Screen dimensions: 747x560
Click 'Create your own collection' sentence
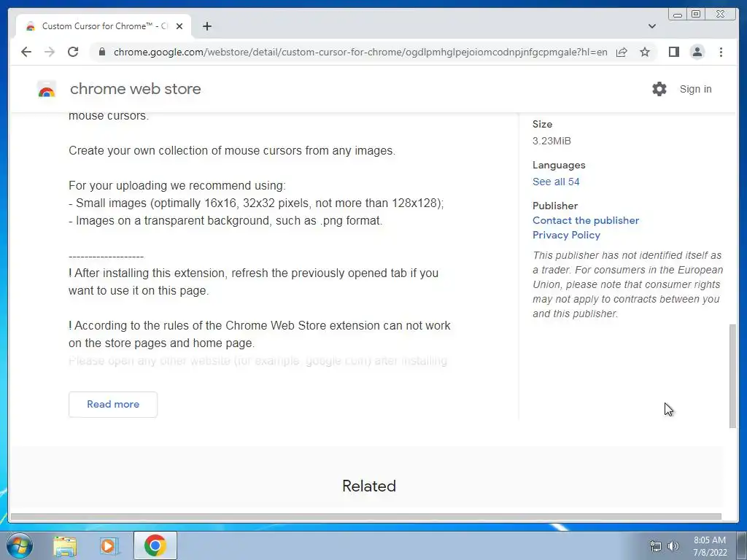coord(232,150)
